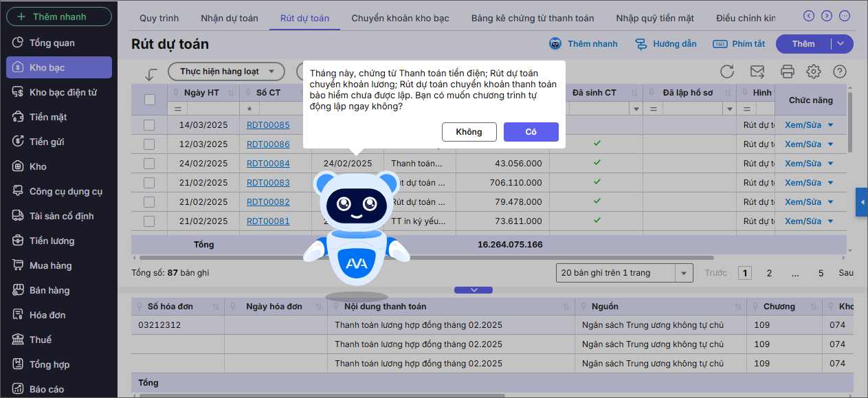Open the records per page dropdown
The height and width of the screenshot is (398, 868).
[684, 273]
